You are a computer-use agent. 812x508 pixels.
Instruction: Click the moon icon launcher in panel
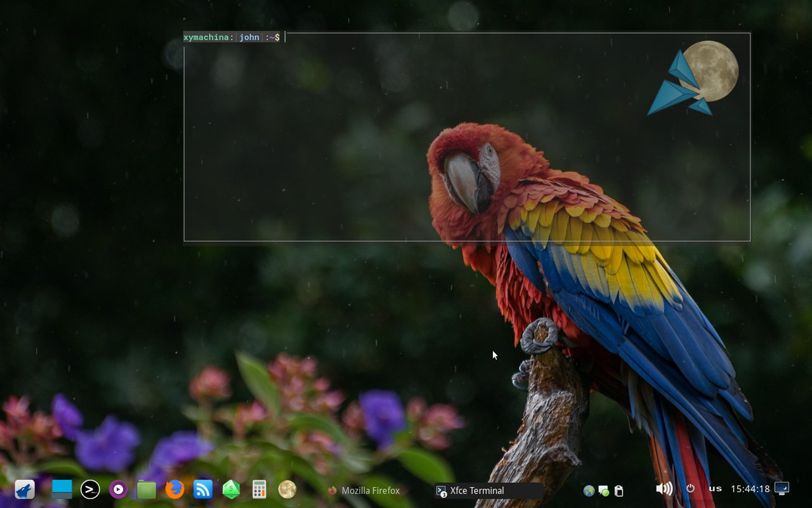pos(287,489)
